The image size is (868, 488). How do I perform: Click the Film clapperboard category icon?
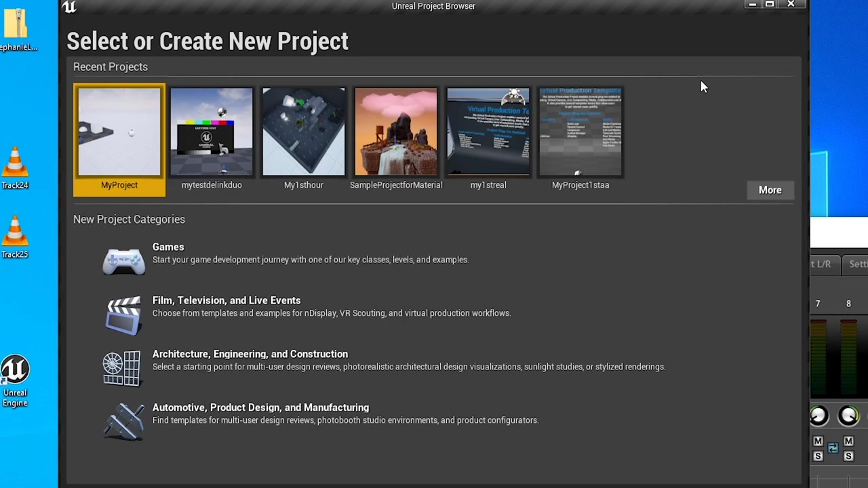tap(123, 315)
